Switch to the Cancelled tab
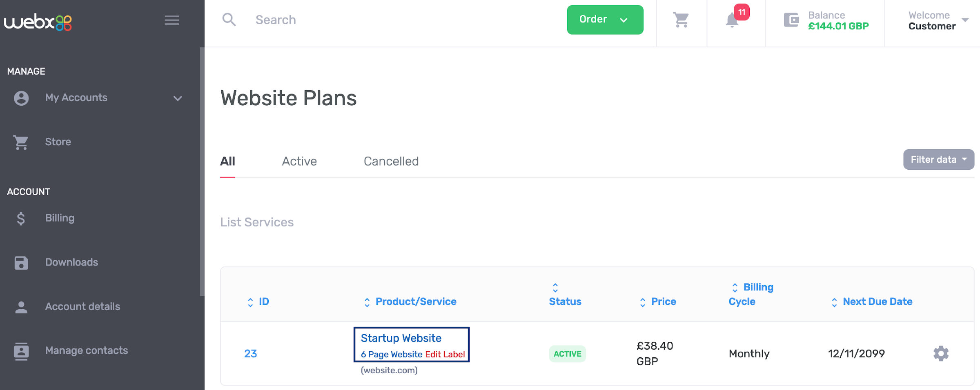Screen dimensions: 980x390 (x=391, y=161)
